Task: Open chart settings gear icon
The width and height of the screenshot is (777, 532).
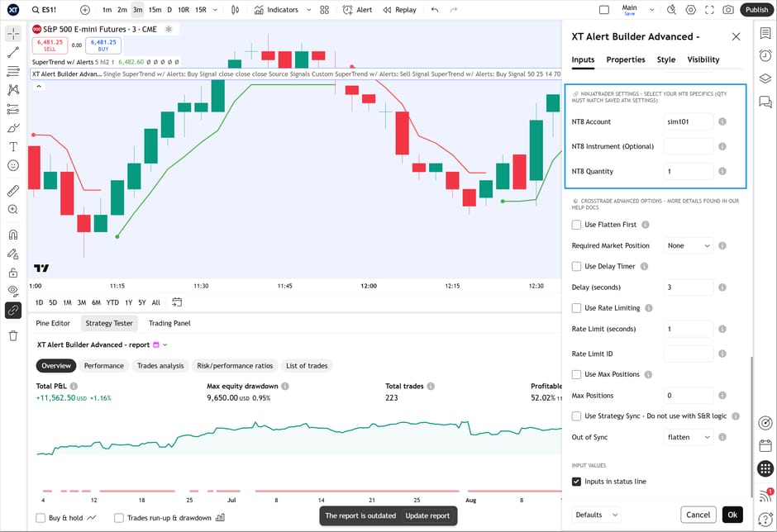Action: [691, 10]
